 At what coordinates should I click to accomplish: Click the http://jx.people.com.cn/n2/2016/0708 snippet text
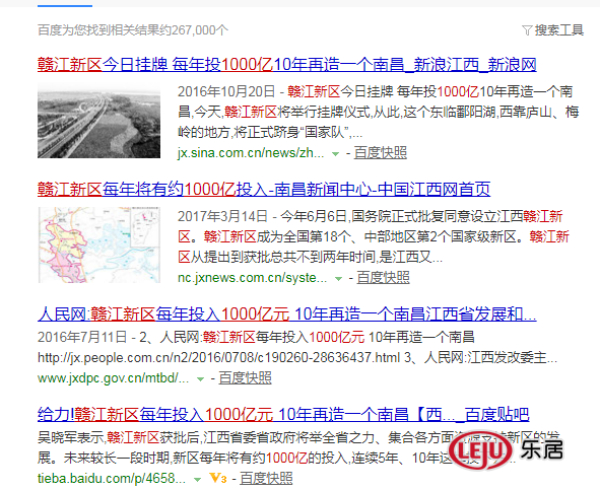coord(219,358)
